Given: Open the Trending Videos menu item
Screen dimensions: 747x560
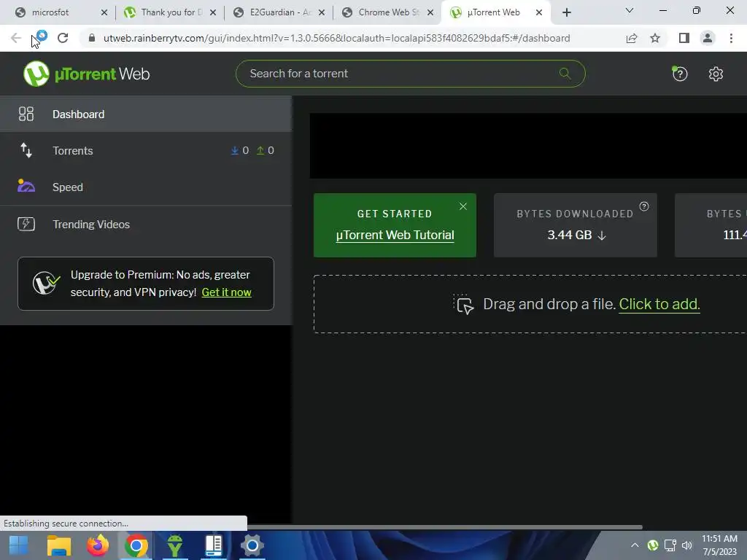Looking at the screenshot, I should [x=146, y=224].
